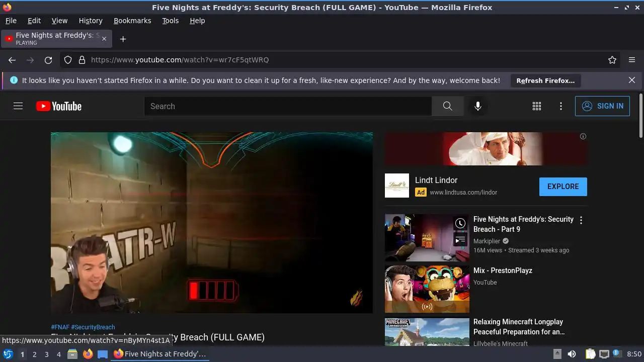
Task: Focus the YouTube Search field
Action: [x=288, y=106]
